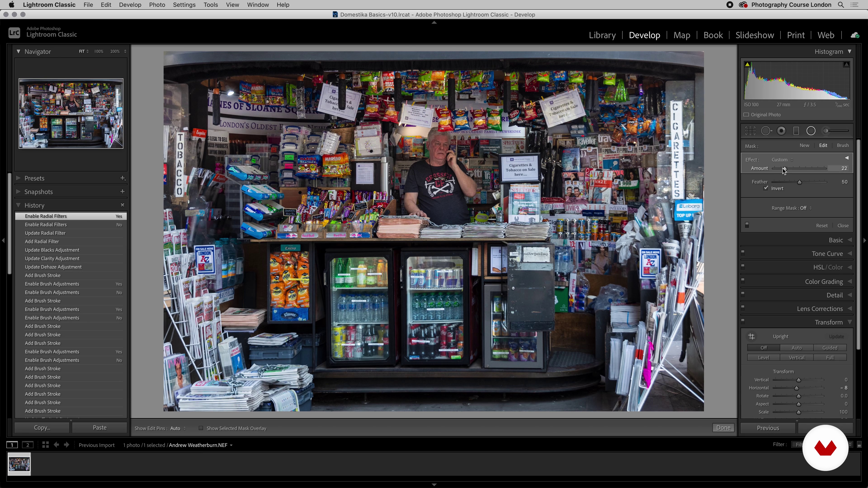The height and width of the screenshot is (488, 868).
Task: Collapse the Histogram panel
Action: 849,52
